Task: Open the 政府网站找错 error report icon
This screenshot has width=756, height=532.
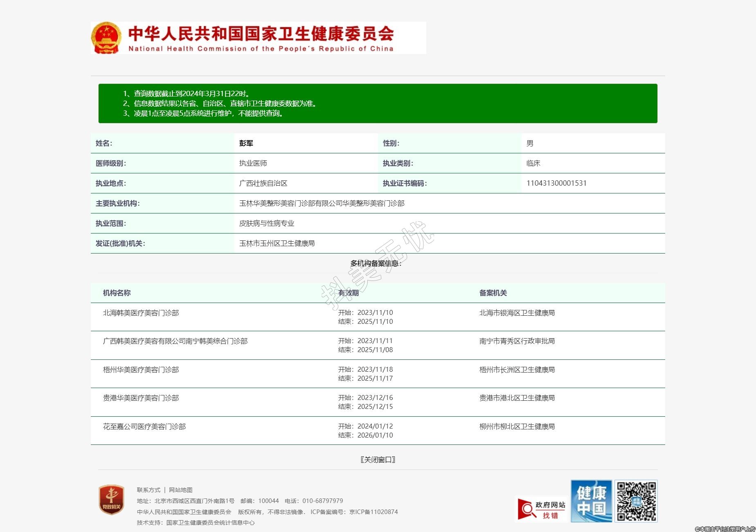Action: [x=542, y=509]
